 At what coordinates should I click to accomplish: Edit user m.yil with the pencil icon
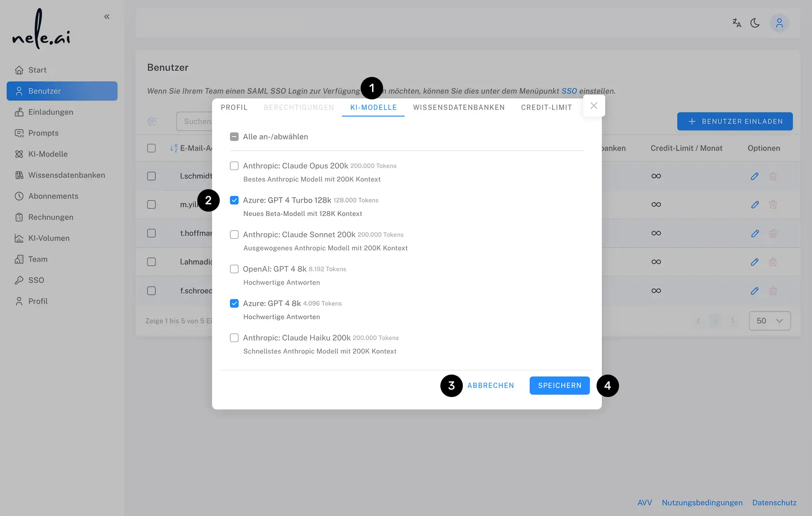[755, 204]
